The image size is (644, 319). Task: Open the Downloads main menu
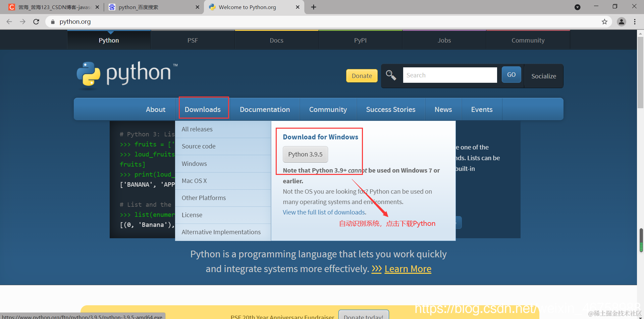(203, 110)
